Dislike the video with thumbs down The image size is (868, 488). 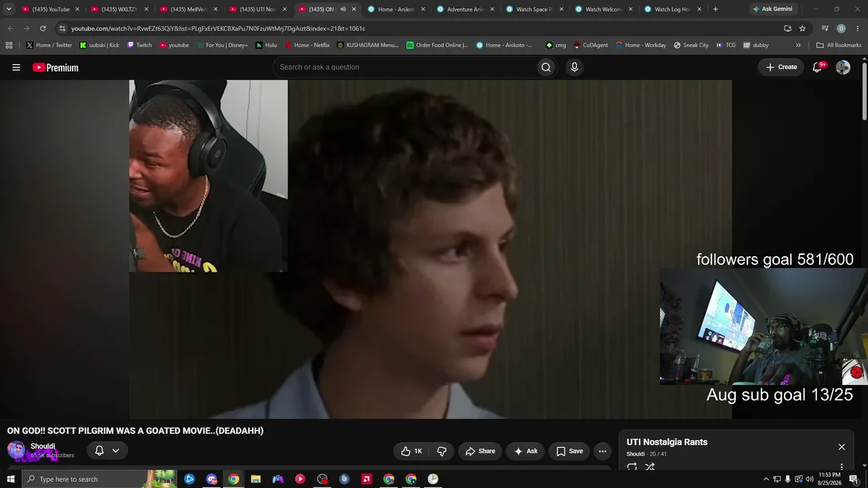[441, 451]
